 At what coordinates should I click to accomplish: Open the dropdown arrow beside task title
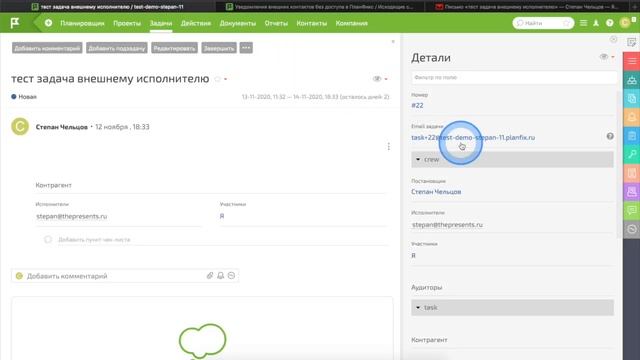(226, 79)
